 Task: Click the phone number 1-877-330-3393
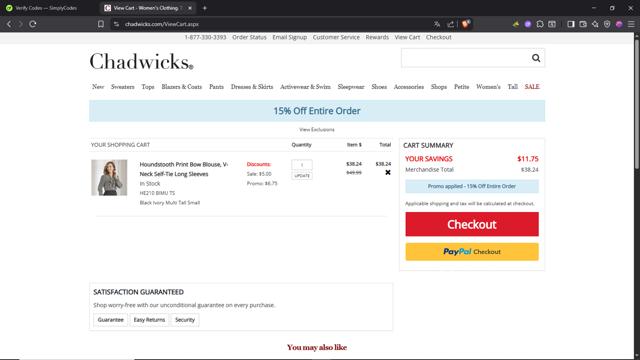pos(205,37)
